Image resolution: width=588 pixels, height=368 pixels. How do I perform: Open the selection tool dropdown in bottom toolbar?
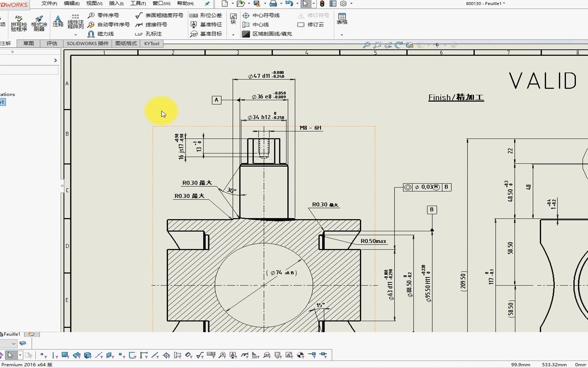20,355
